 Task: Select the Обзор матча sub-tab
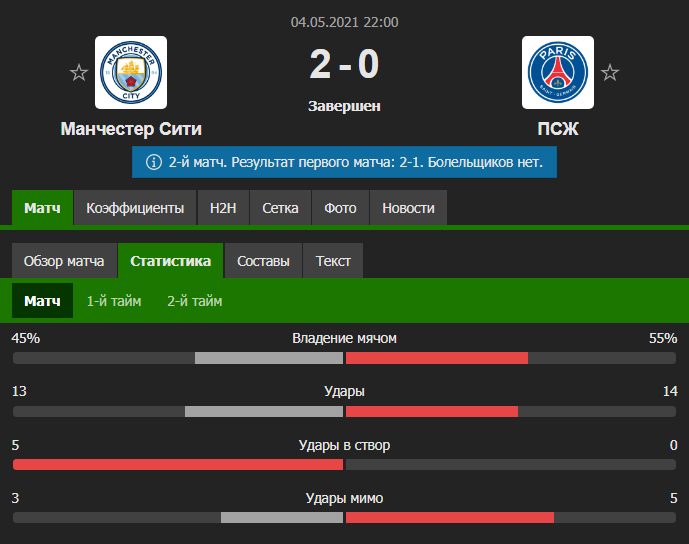click(64, 261)
